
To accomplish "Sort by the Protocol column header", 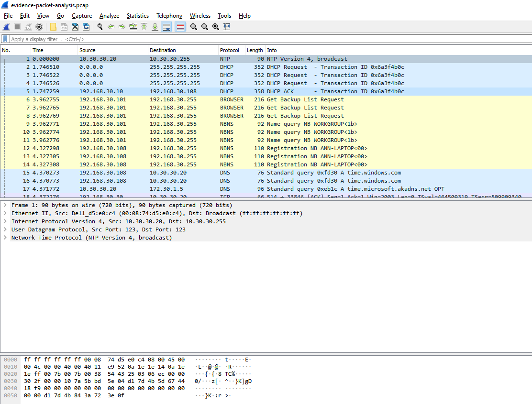I will tap(232, 50).
